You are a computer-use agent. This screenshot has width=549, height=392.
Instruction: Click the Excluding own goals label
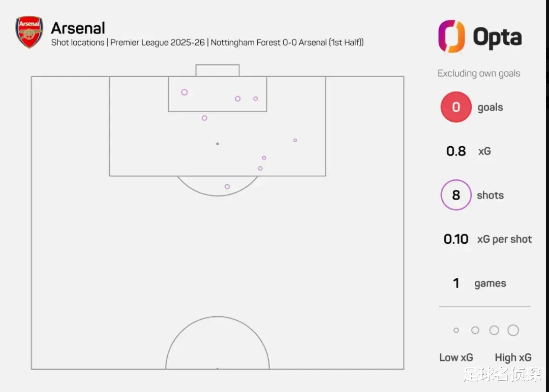(x=479, y=74)
